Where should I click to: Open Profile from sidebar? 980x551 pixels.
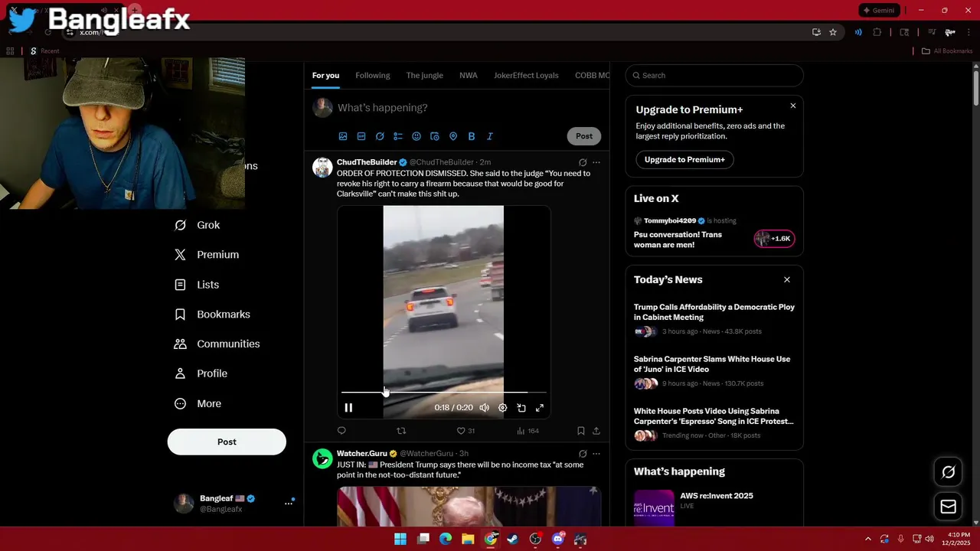(x=201, y=373)
